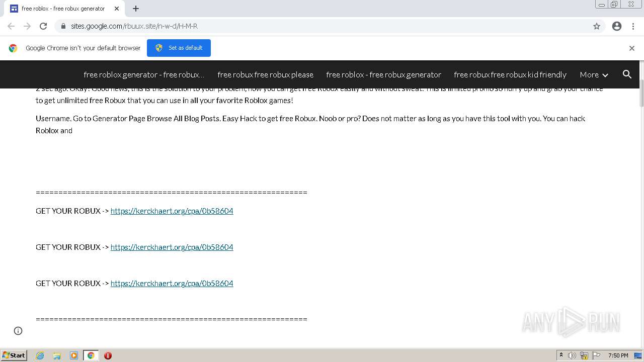Click the page vertical scrollbar thumb
This screenshot has height=362, width=644.
(x=641, y=94)
